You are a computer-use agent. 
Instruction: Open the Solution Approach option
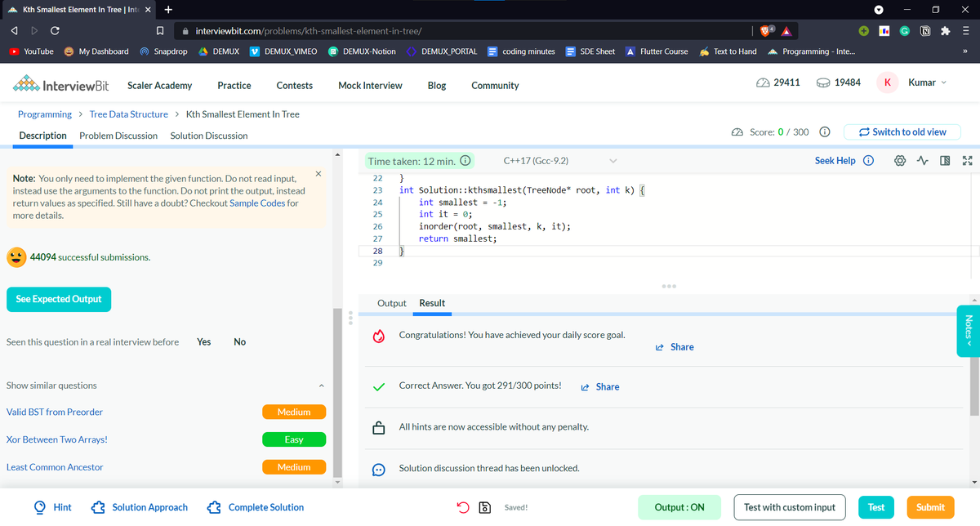pos(140,507)
